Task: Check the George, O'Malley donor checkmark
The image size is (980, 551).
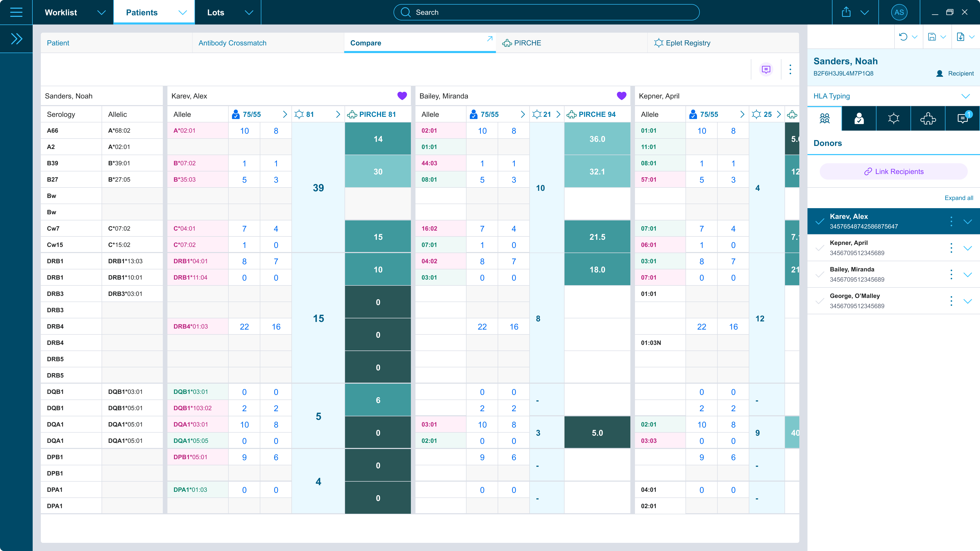Action: pyautogui.click(x=820, y=301)
